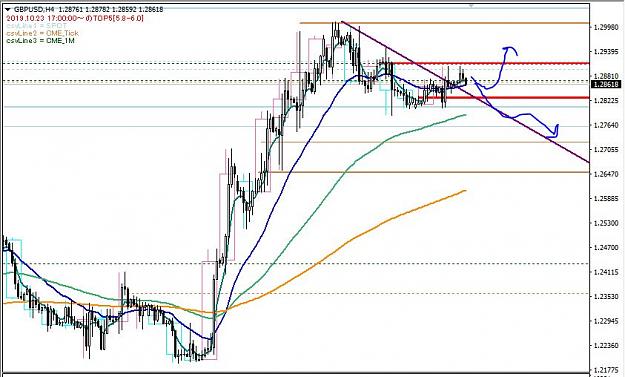Select the purple descending trendline
625x377 pixels.
tap(465, 92)
